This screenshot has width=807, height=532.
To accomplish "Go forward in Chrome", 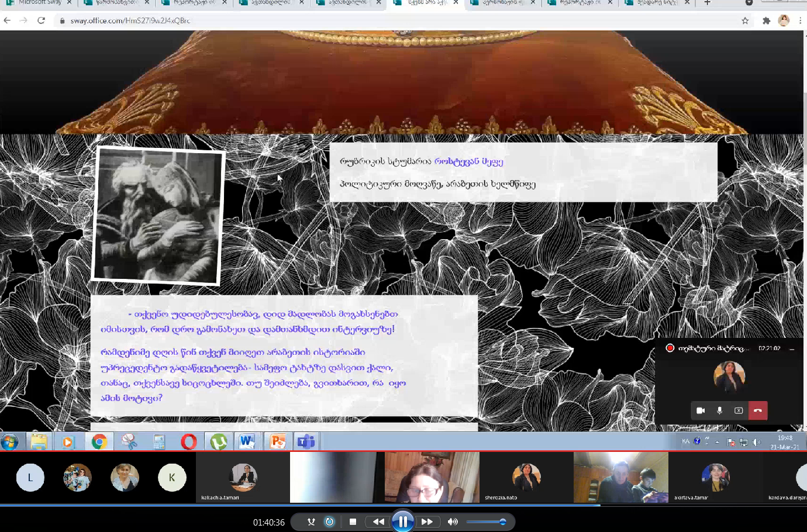I will [23, 20].
